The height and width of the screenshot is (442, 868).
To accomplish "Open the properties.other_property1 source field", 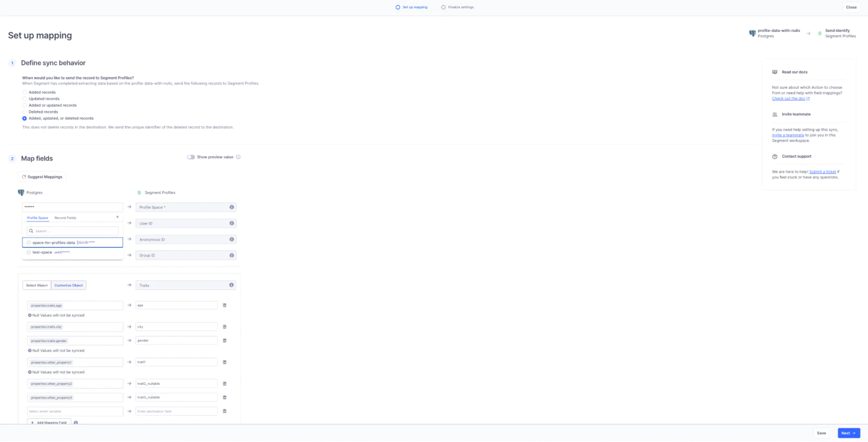I will pyautogui.click(x=75, y=362).
